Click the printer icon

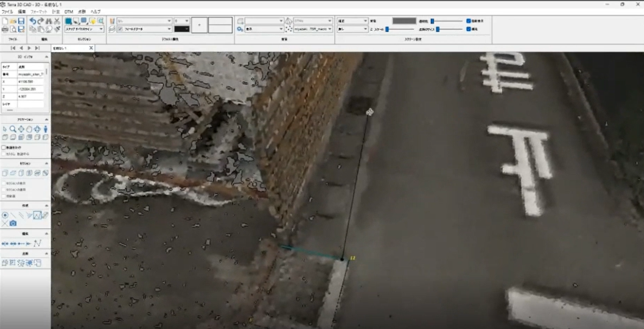[x=5, y=29]
